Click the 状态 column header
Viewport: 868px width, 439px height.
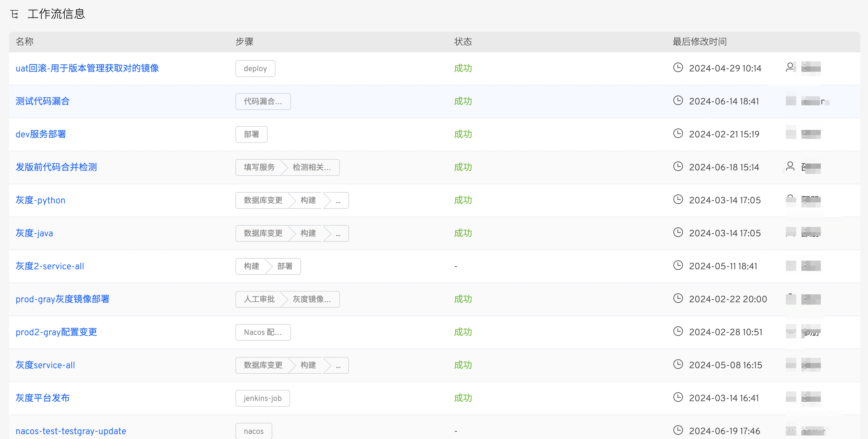click(x=463, y=42)
